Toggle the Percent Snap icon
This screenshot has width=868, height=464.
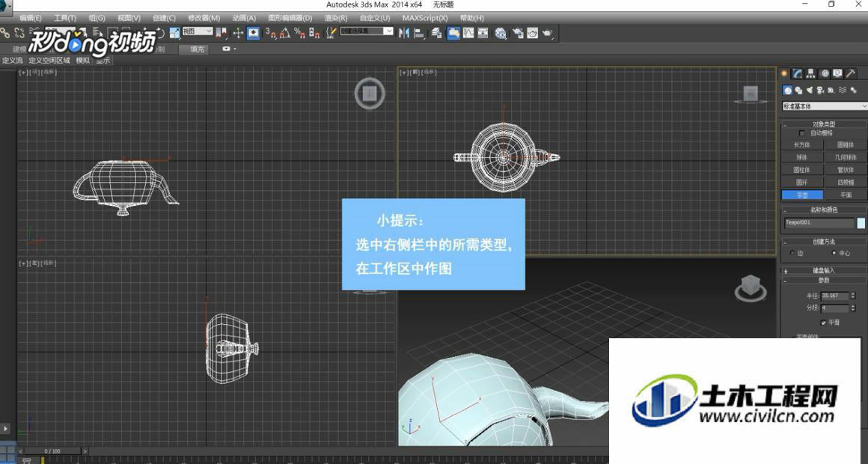(x=300, y=33)
